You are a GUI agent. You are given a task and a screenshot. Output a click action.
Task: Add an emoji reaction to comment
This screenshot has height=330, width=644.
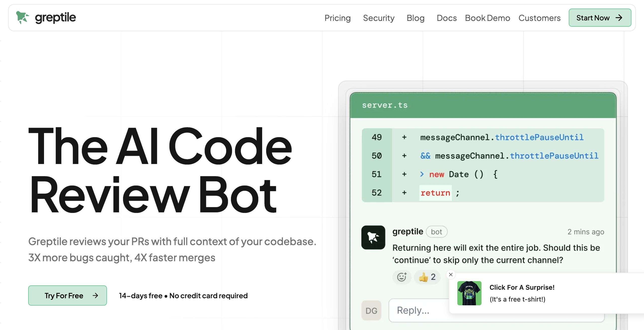401,277
